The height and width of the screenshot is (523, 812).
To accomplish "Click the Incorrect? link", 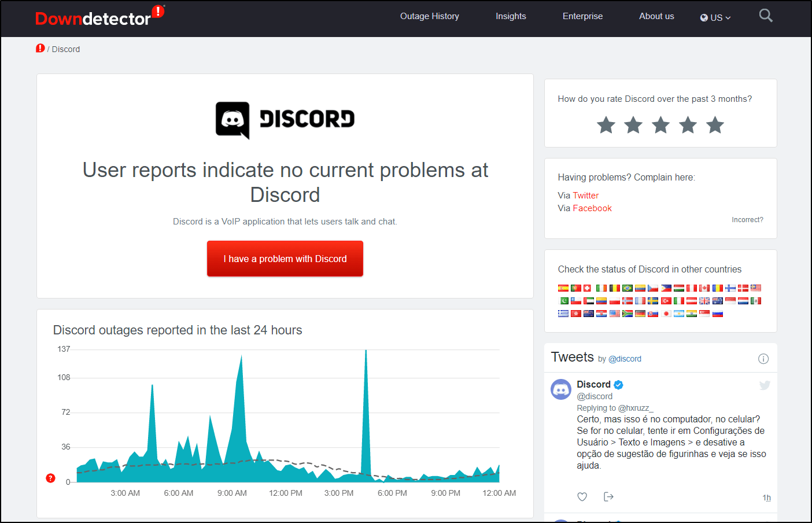I will [x=747, y=220].
